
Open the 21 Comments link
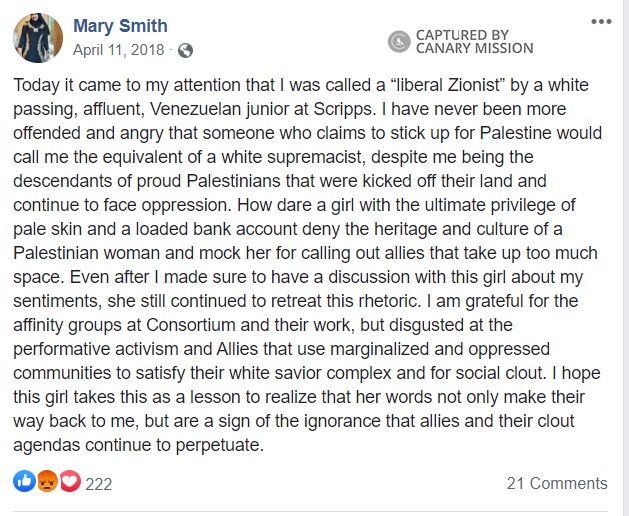(557, 483)
